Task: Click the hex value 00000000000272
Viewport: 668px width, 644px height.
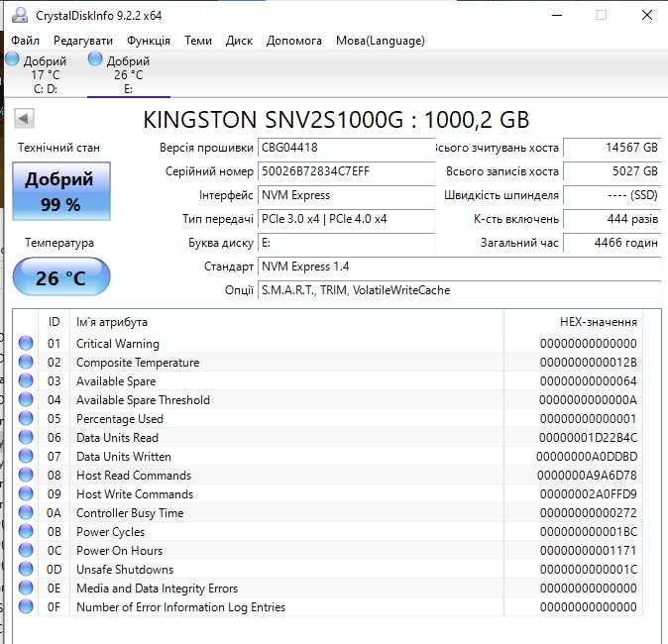Action: click(x=589, y=513)
